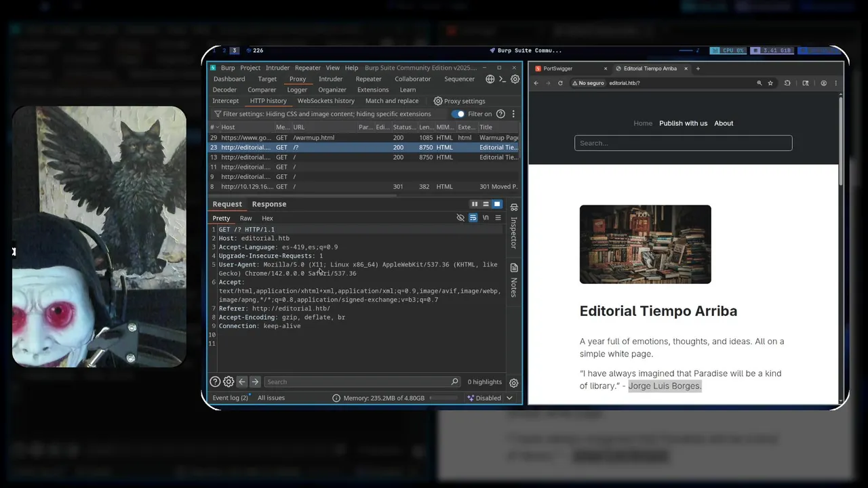
Task: Click the magnifier icon in message search
Action: coord(454,382)
